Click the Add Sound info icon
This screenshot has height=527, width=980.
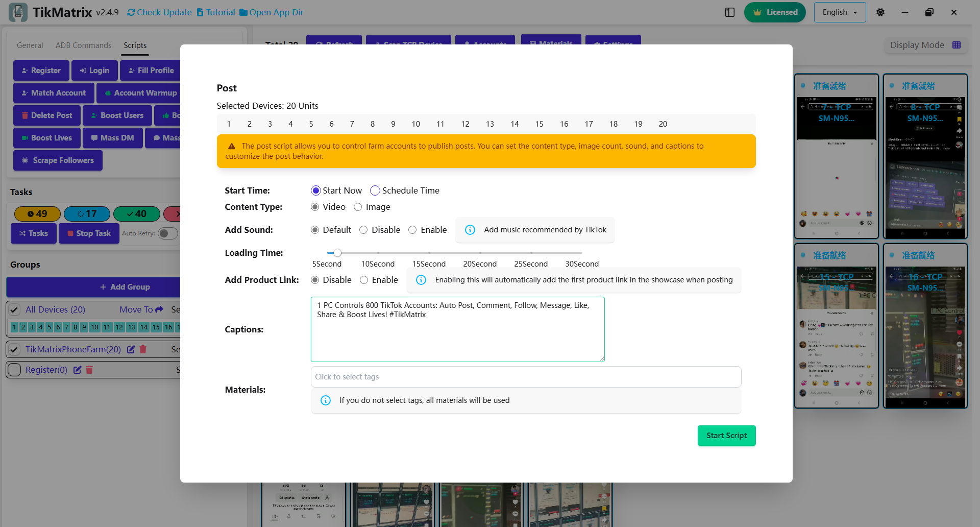tap(470, 230)
